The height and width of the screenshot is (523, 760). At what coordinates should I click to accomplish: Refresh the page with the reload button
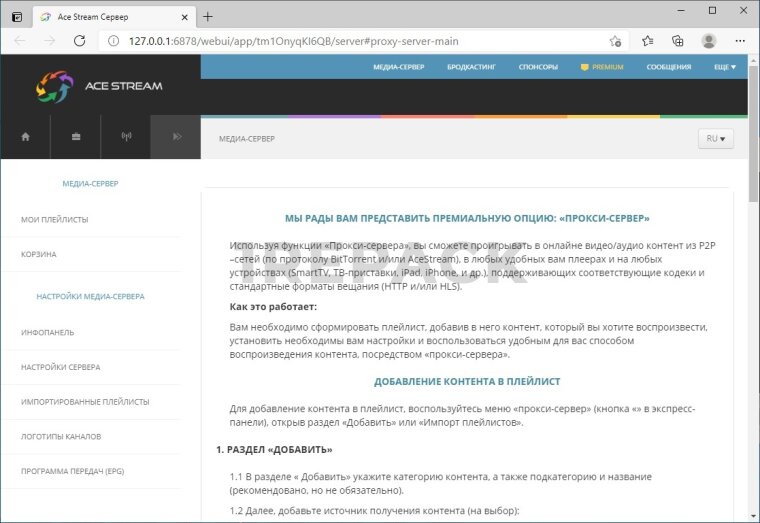tap(79, 41)
